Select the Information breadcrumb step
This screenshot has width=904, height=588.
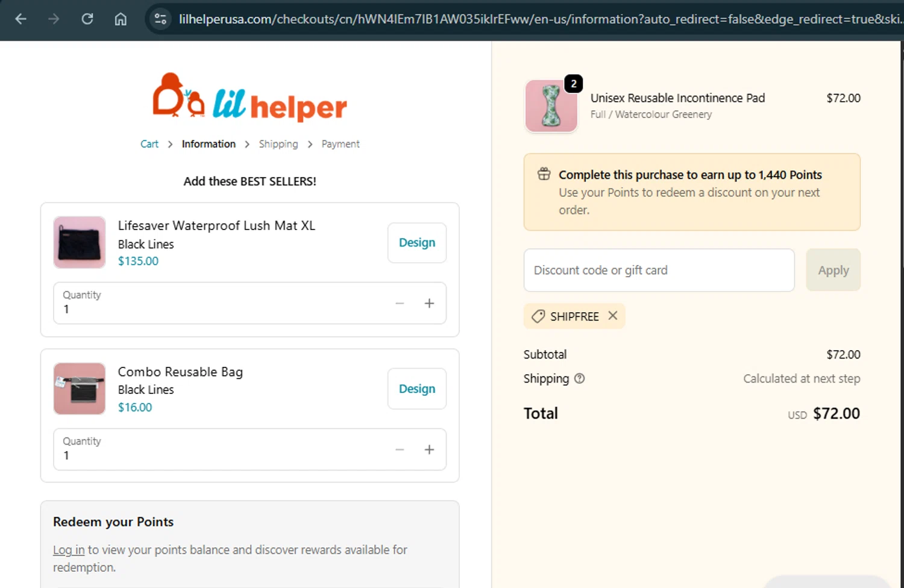(x=209, y=144)
